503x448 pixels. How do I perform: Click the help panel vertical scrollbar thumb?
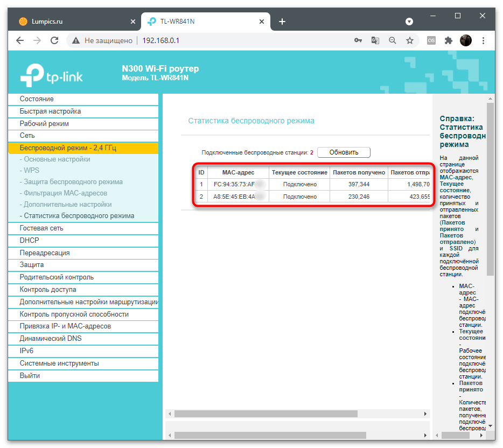[490, 189]
